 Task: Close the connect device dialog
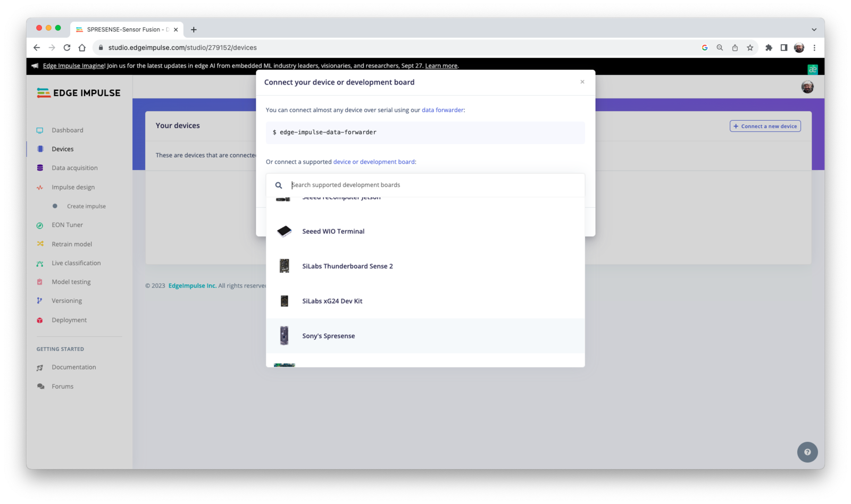coord(582,82)
